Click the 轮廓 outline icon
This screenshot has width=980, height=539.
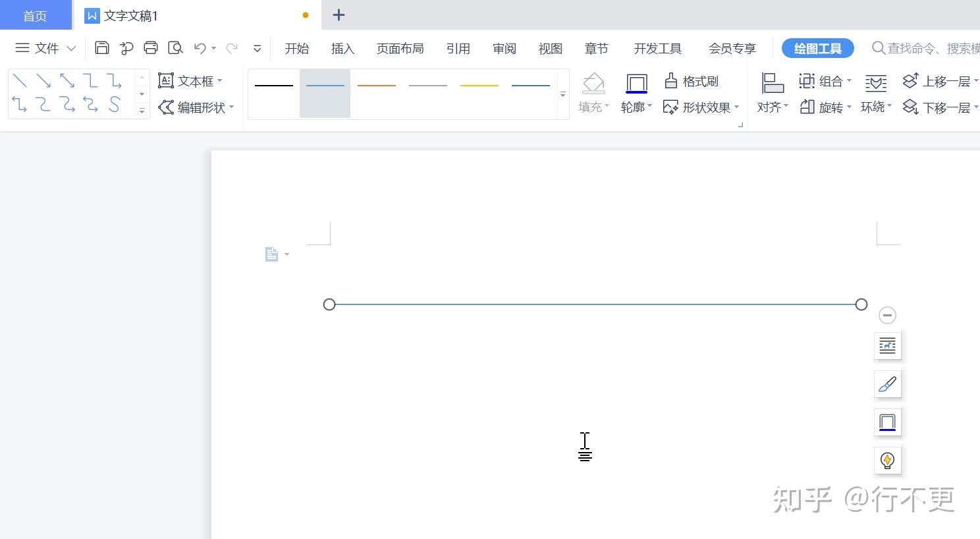[636, 83]
